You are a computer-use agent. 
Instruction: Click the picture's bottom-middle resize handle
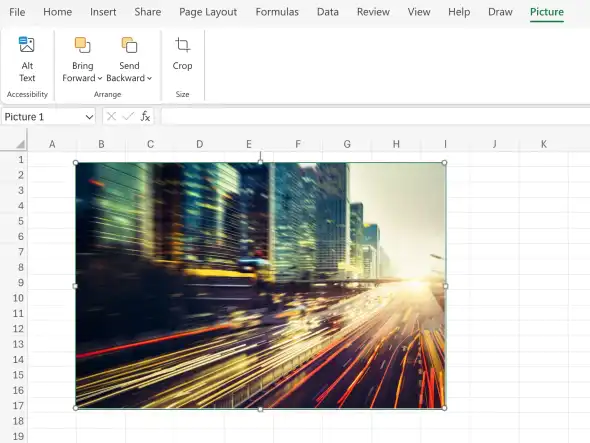260,409
